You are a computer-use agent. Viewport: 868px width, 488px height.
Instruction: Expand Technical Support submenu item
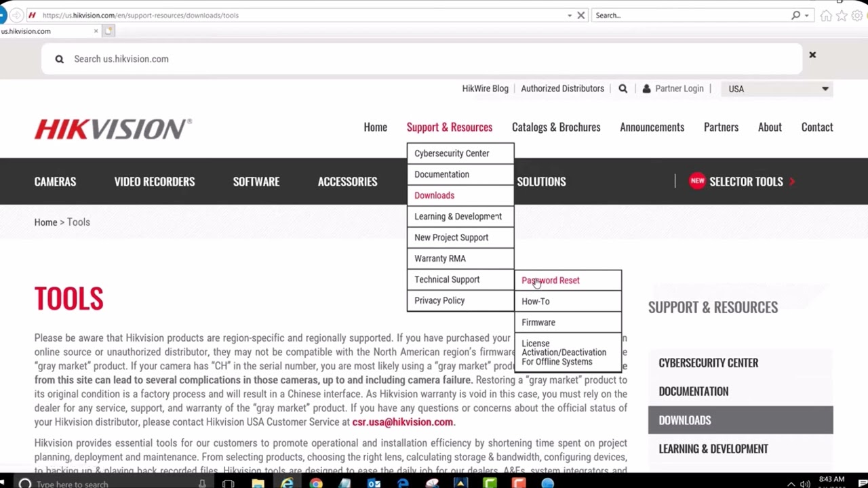460,279
